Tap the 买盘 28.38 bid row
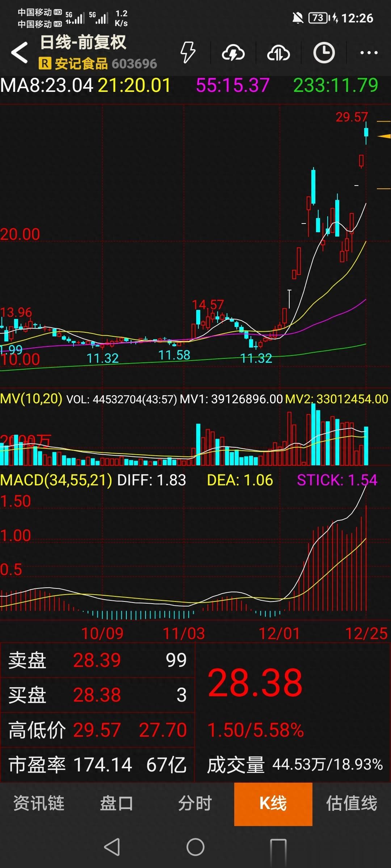 [97, 695]
